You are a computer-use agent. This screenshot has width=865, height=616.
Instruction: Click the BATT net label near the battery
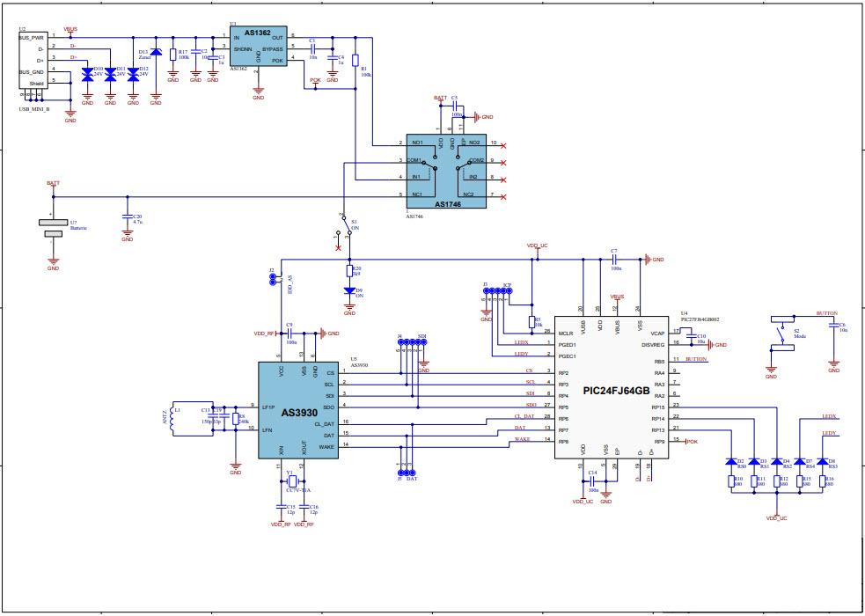point(53,184)
